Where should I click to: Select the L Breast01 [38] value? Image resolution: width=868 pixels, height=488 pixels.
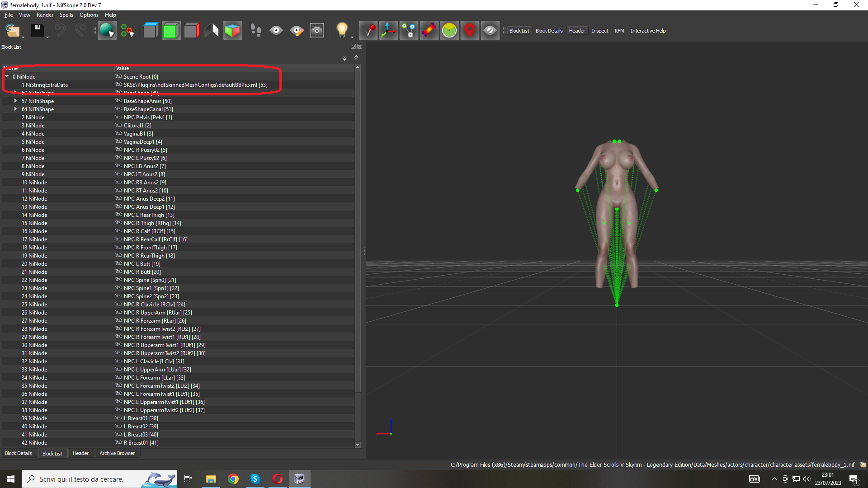coord(141,418)
